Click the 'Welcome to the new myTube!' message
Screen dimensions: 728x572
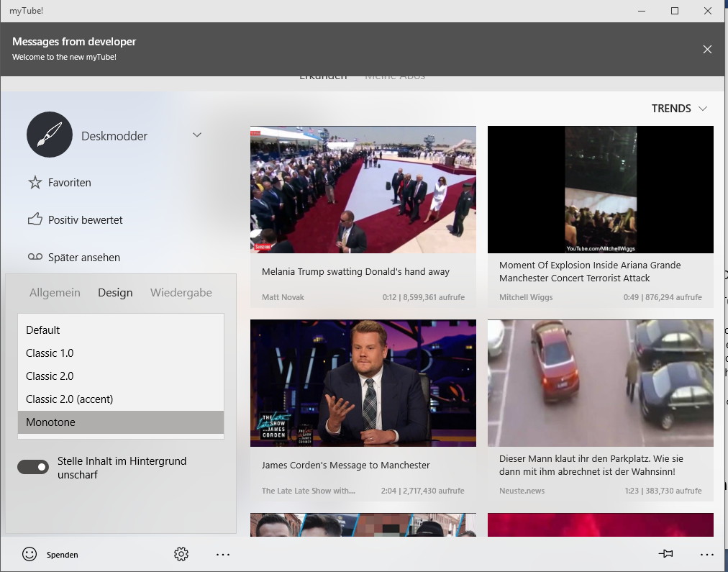point(64,57)
